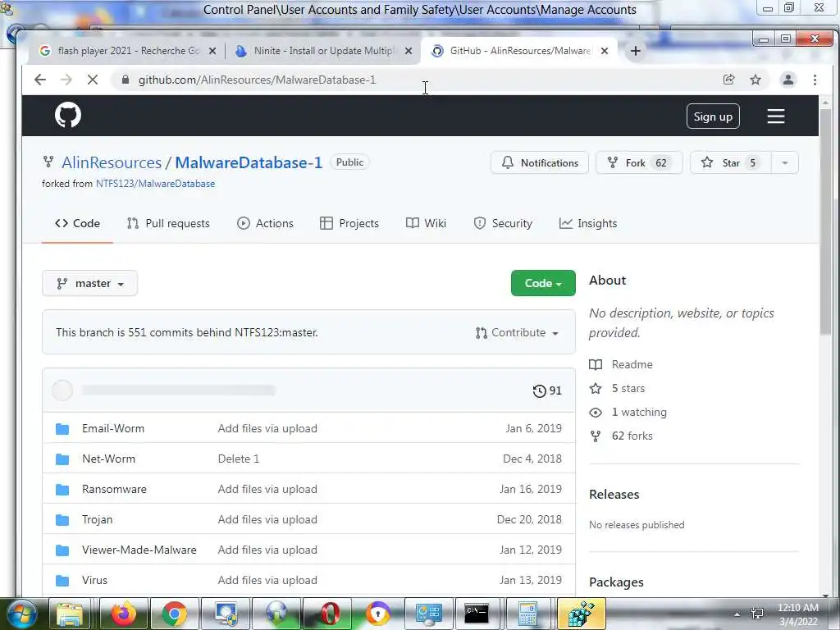This screenshot has width=840, height=630.
Task: Switch to Ninite Install or Update tab
Action: pyautogui.click(x=323, y=51)
